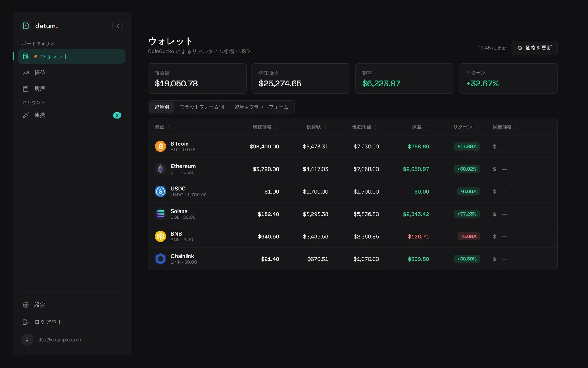
Task: Click the alex@example.com account email
Action: point(59,340)
